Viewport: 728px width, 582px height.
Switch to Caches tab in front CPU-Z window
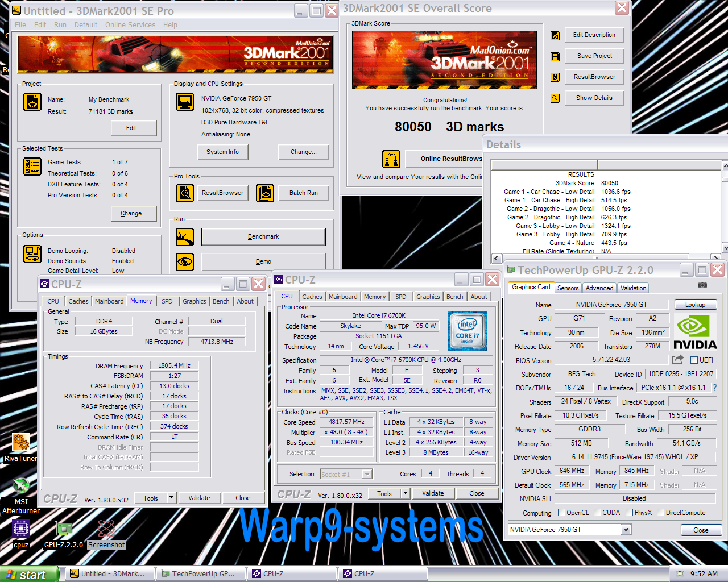[312, 297]
